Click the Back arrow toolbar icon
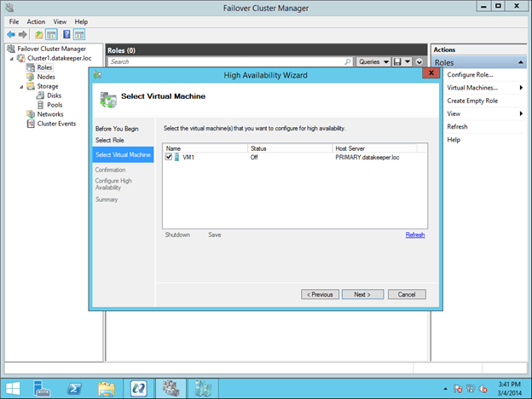Viewport: 532px width, 399px height. tap(9, 35)
